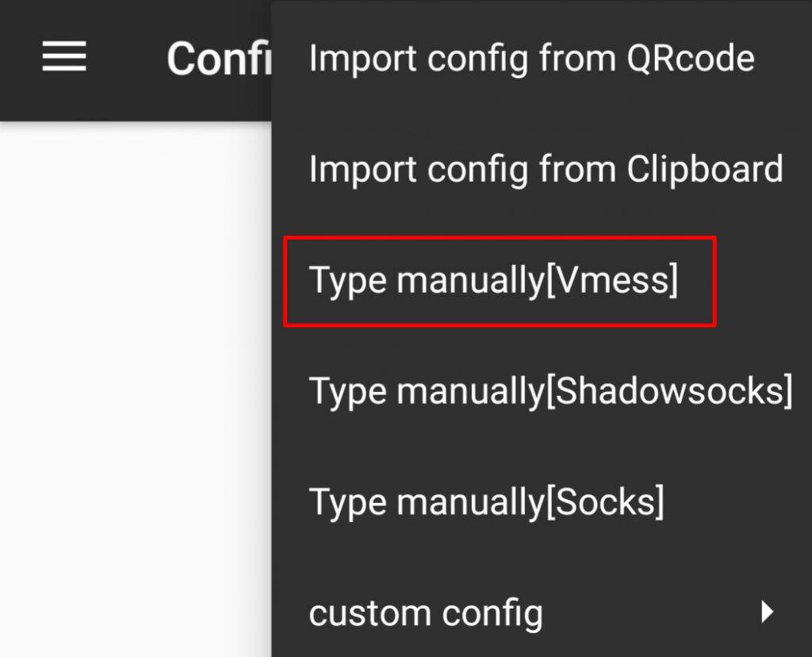The image size is (812, 657).
Task: Tap the three-line drawer icon
Action: [x=64, y=57]
